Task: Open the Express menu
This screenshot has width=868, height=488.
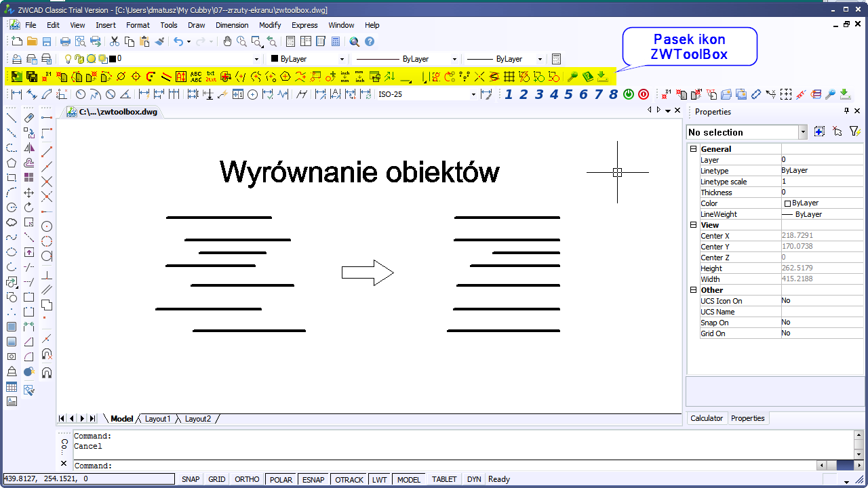Action: tap(304, 25)
